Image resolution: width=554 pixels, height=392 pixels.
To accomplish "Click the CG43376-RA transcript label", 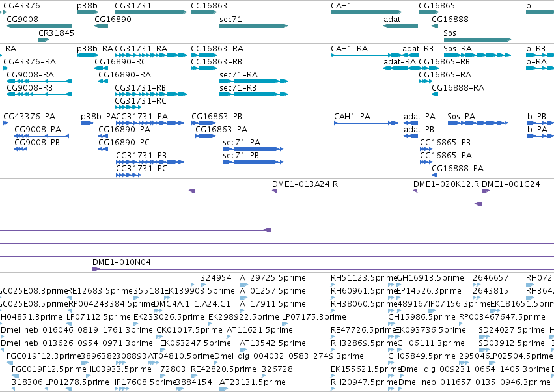I will (30, 61).
